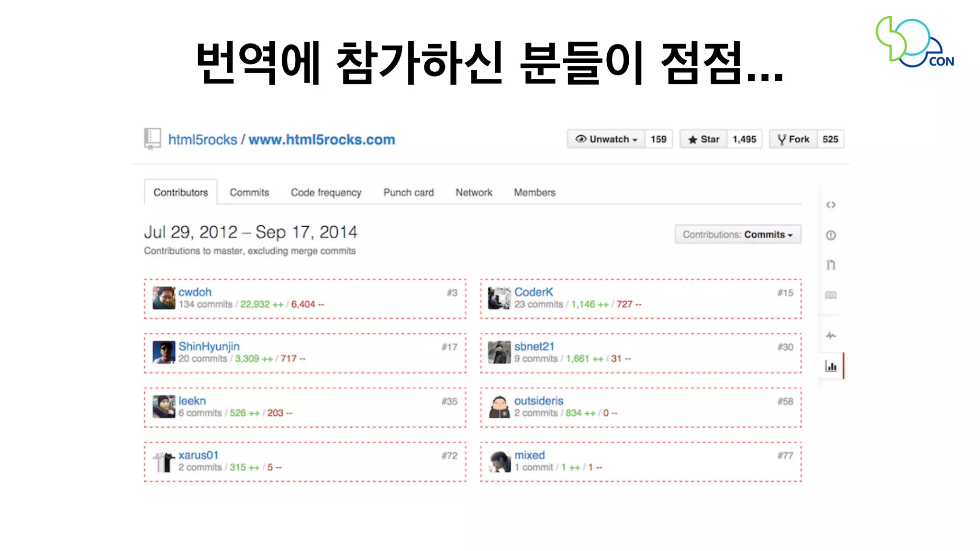Open the Code icon in right sidebar

[831, 205]
